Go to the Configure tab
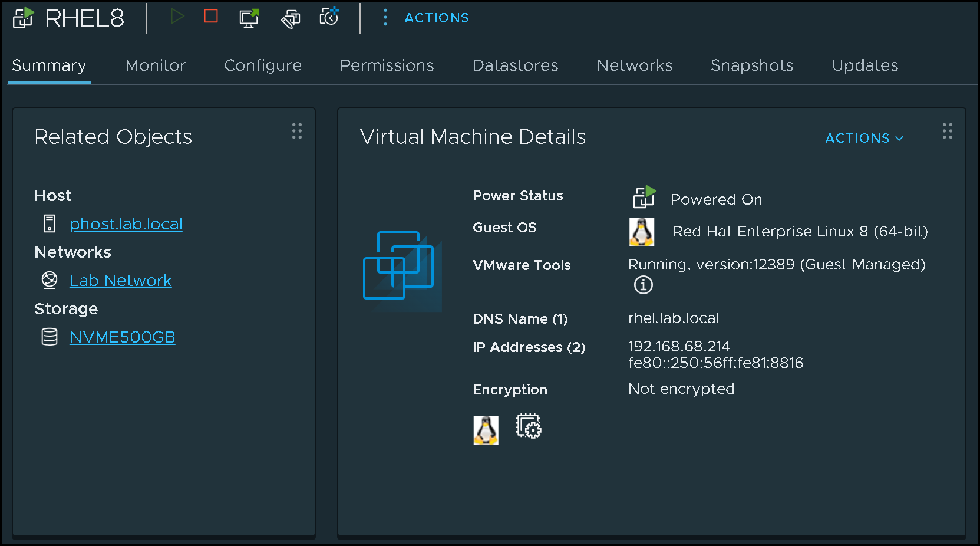The image size is (980, 546). pos(263,65)
